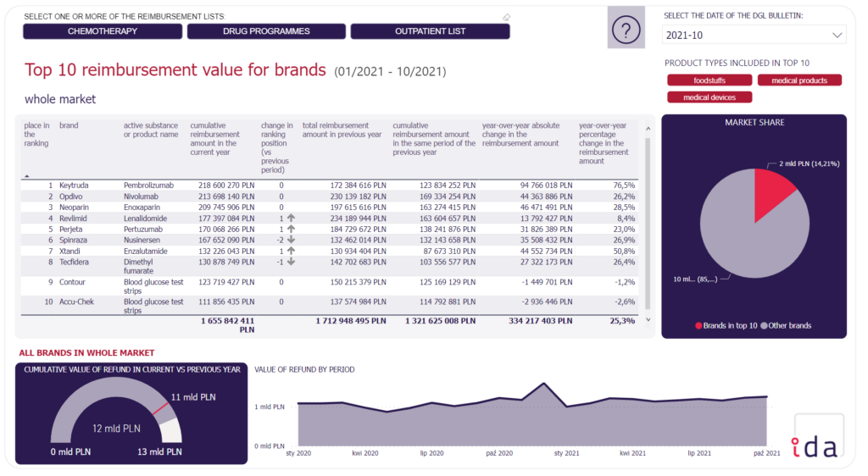This screenshot has height=476, width=868.
Task: Click the table's vertical scrollbar thumb
Action: [x=648, y=224]
